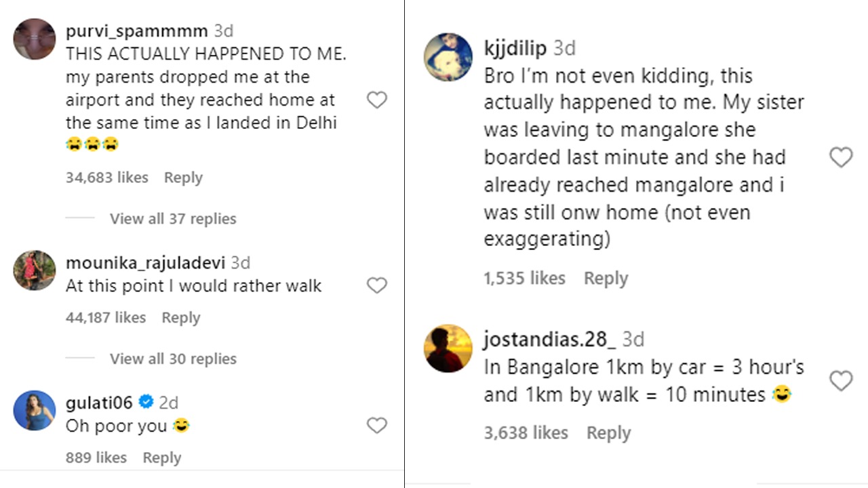Open kjjdilip's profile picture
The image size is (868, 488).
[448, 57]
